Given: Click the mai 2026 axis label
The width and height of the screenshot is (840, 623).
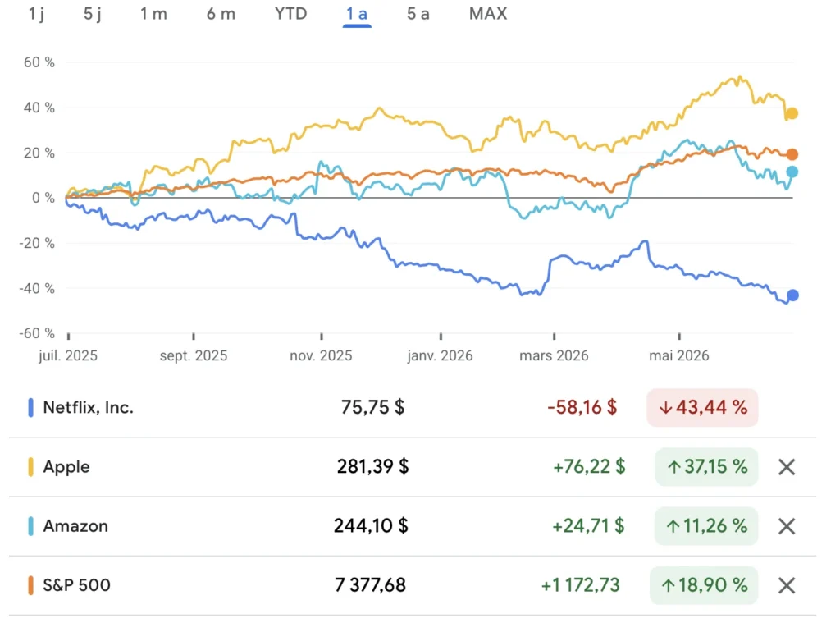Looking at the screenshot, I should point(678,355).
